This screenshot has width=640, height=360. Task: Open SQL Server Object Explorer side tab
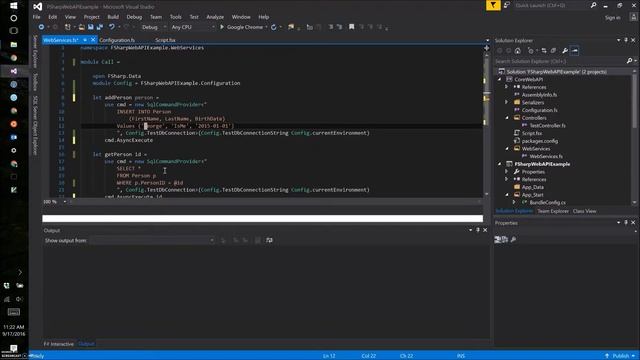tap(35, 125)
